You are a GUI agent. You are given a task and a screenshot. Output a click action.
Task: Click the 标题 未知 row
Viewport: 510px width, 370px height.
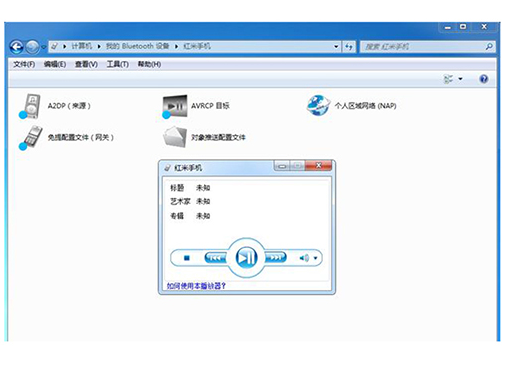coord(190,188)
